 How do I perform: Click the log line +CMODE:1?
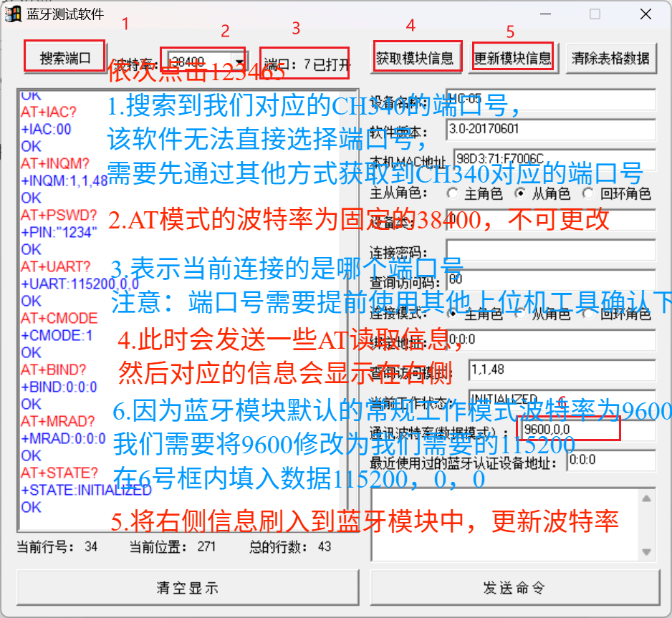pyautogui.click(x=57, y=335)
